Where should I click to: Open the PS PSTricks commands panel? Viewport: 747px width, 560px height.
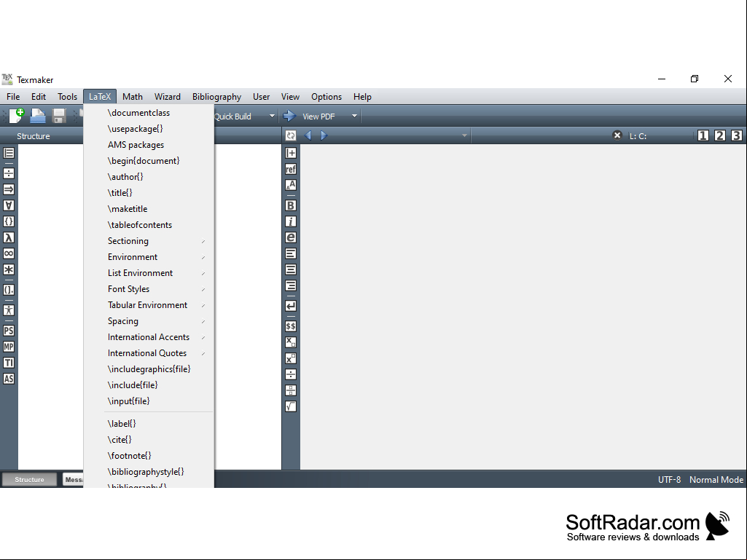[9, 331]
